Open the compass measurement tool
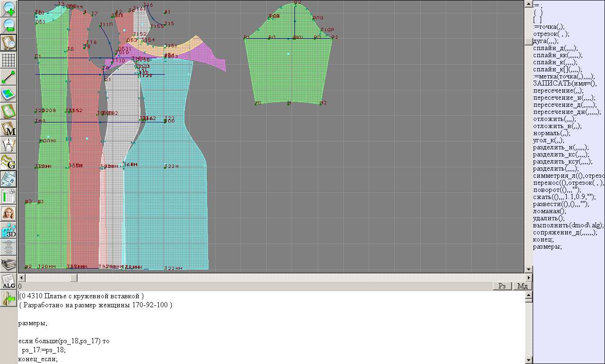The width and height of the screenshot is (605, 364). [x=9, y=145]
